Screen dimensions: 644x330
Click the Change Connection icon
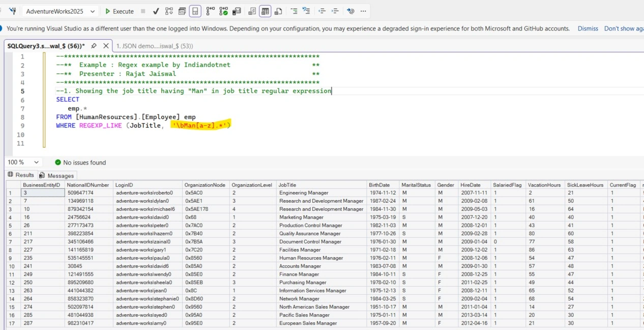(13, 11)
